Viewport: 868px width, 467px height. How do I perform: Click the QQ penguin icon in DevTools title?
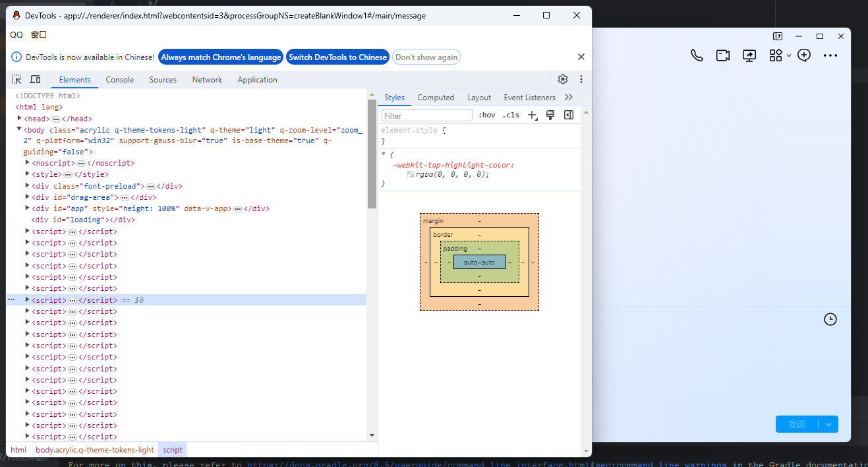coord(16,15)
